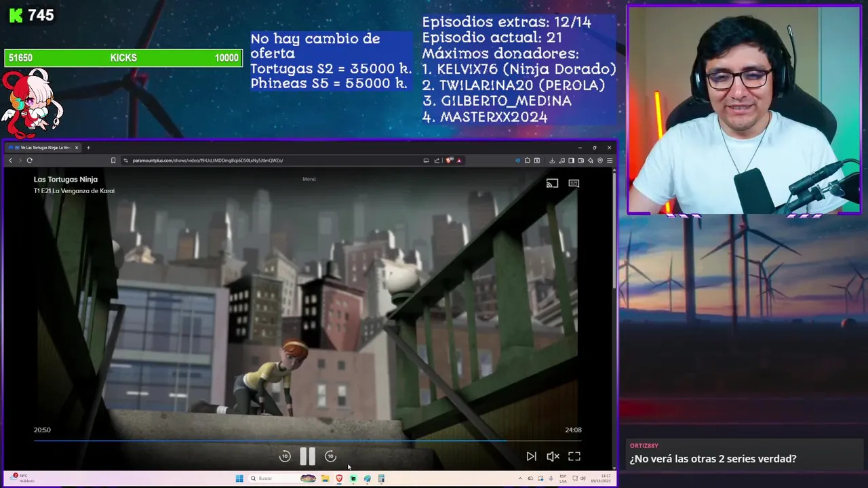Rewind 10 seconds in the player
The image size is (868, 488).
[x=285, y=457]
